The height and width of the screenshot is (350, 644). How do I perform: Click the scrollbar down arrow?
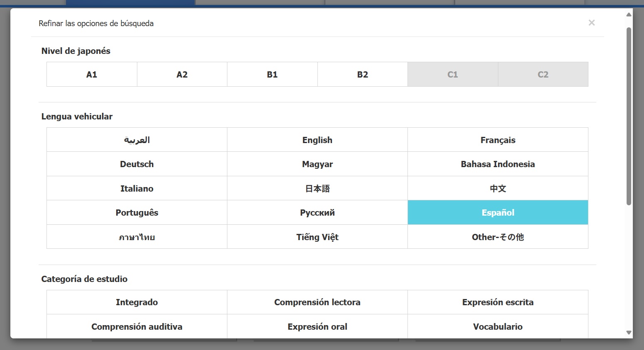coord(629,333)
